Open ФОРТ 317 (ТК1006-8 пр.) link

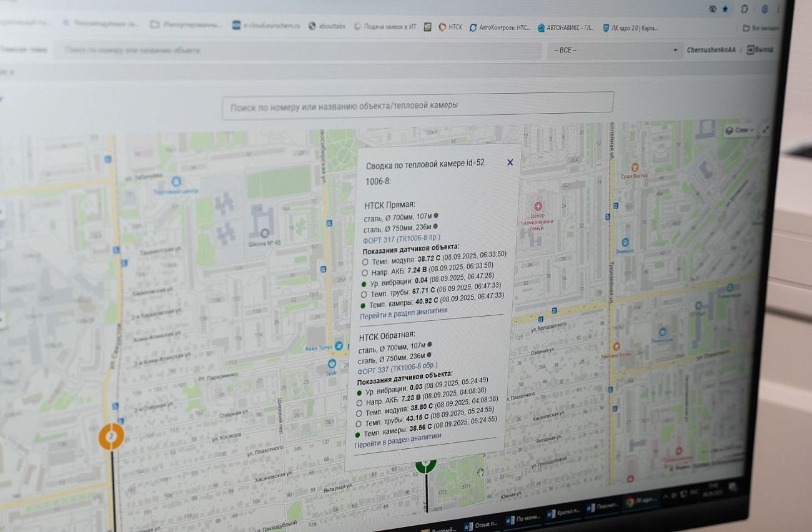(x=402, y=239)
